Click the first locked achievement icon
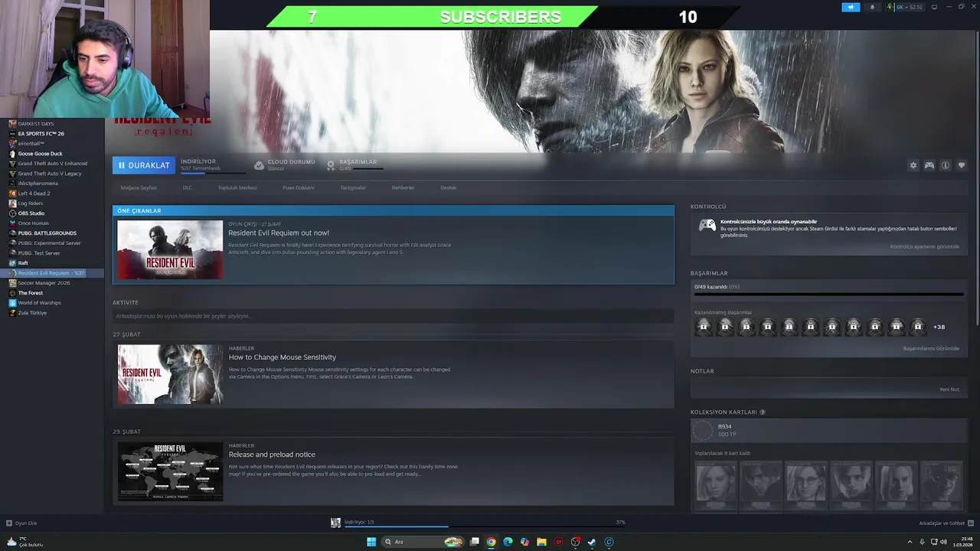 click(x=703, y=327)
